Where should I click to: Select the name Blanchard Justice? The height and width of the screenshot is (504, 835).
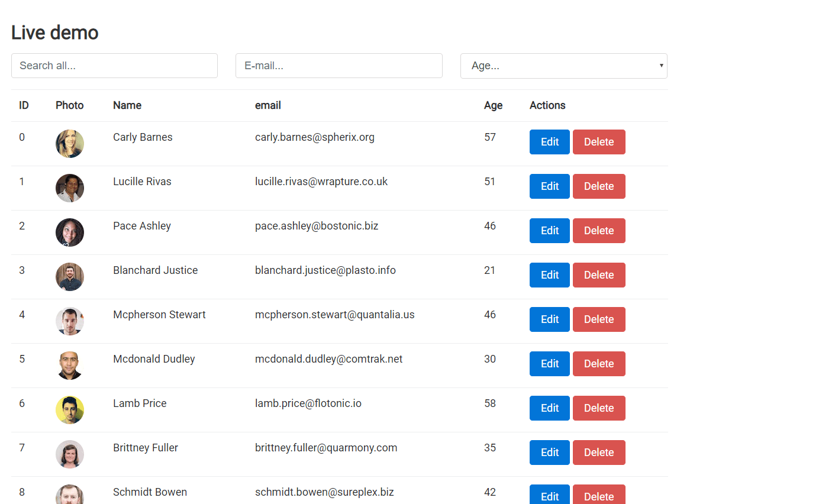click(155, 270)
